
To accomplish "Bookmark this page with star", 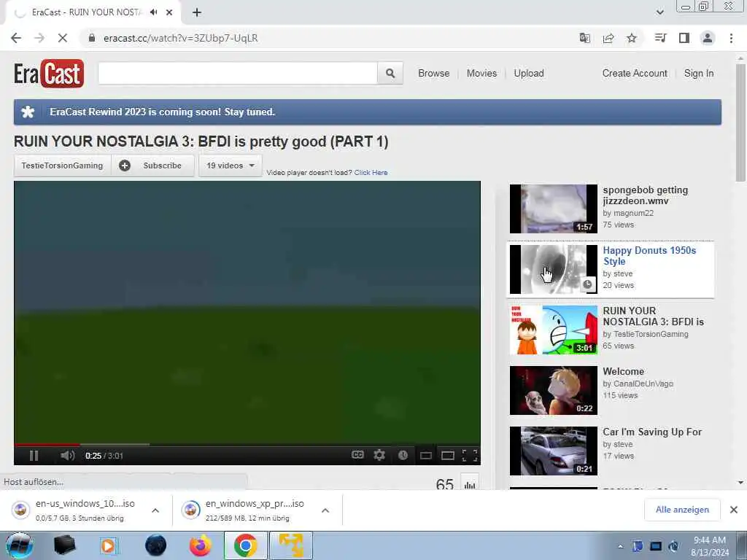I will [x=632, y=38].
